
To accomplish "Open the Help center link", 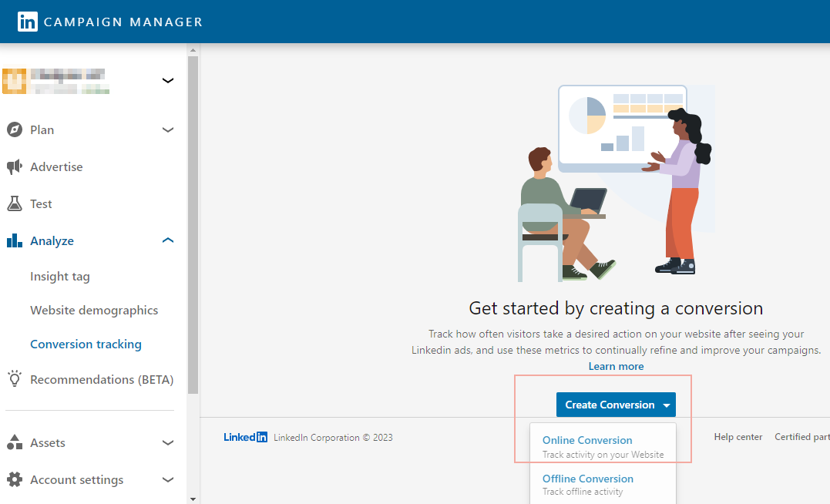I will [738, 437].
